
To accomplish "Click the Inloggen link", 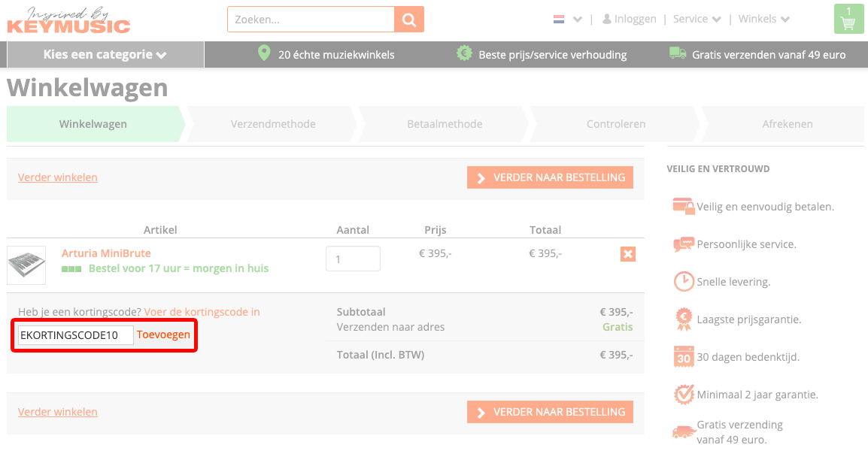I will [x=629, y=20].
